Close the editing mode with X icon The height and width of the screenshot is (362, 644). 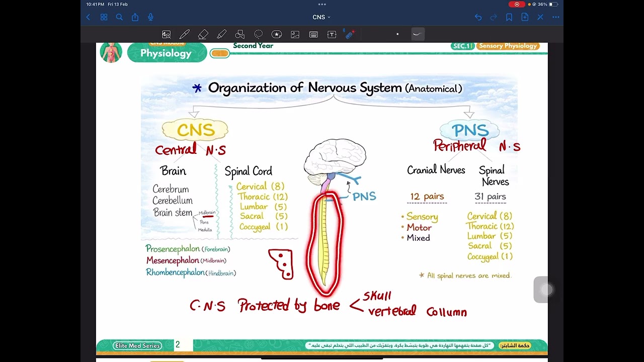click(540, 17)
